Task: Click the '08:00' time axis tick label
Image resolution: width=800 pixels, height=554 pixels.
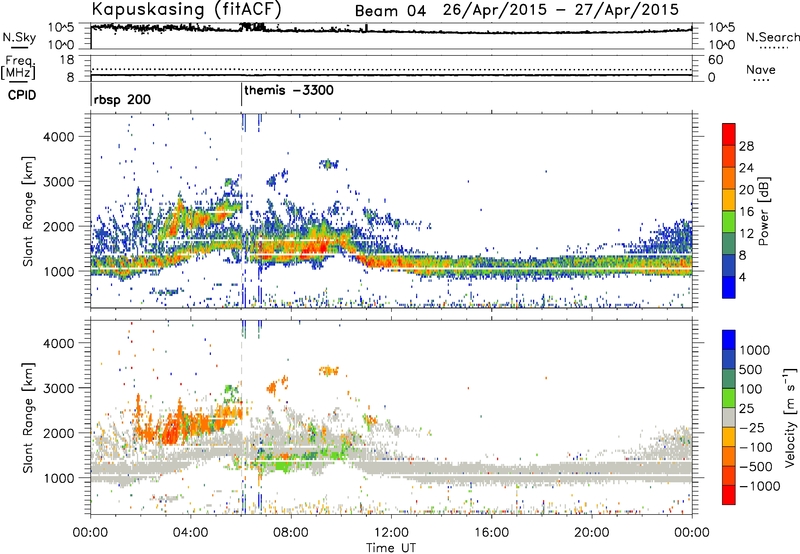Action: pos(290,533)
